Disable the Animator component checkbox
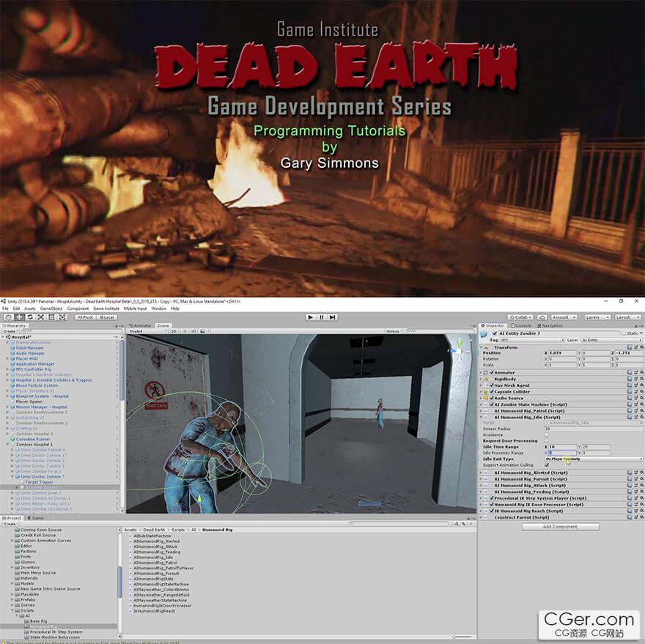The image size is (645, 644). click(x=492, y=373)
